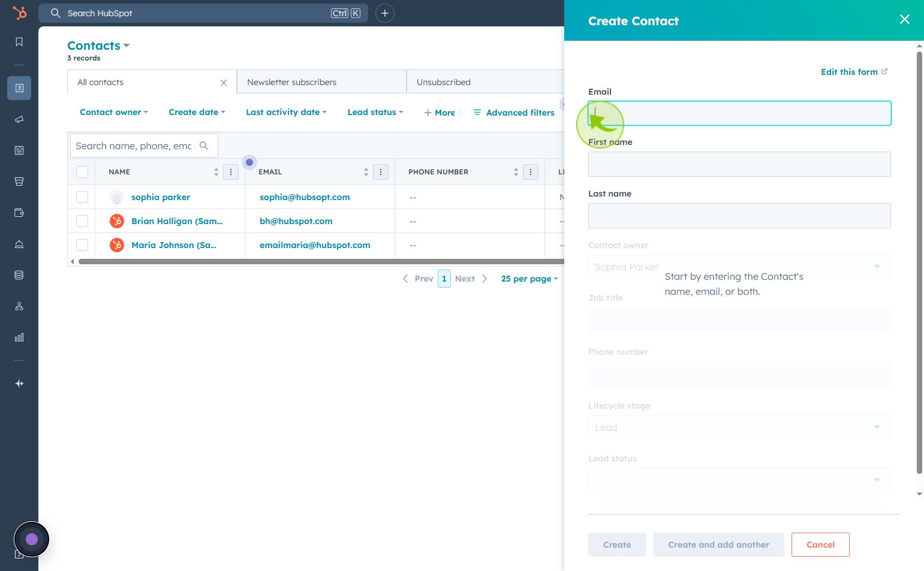Screen dimensions: 924x571
Task: Focus the Search HubSpot global search bar
Action: 203,13
